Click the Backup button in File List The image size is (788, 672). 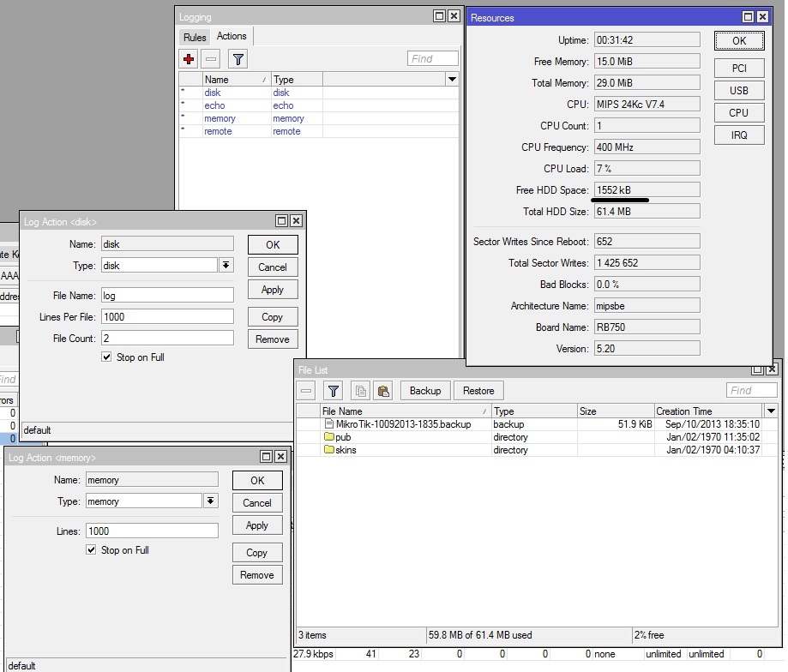424,391
